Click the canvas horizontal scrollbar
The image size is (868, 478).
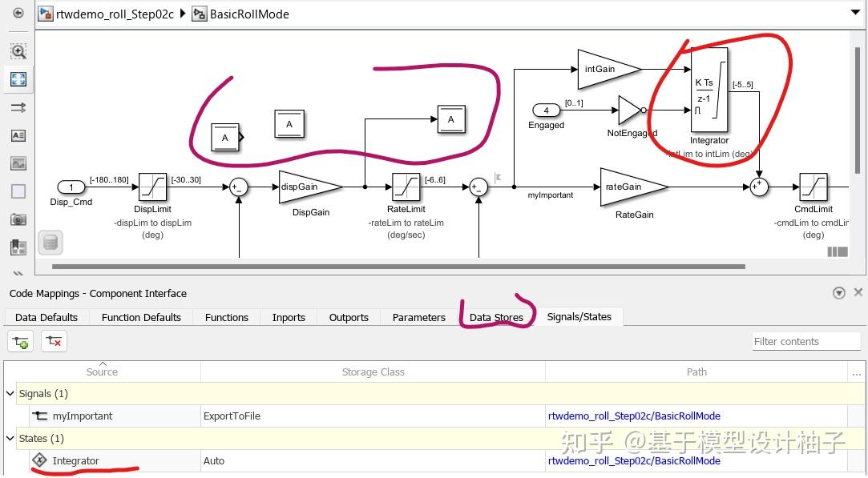(x=398, y=266)
